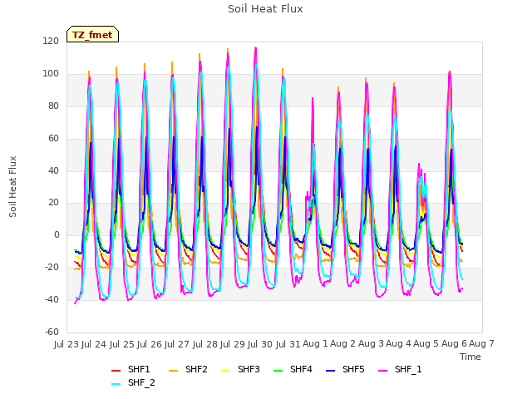Select the SHF5 legend entry
This screenshot has width=532, height=399.
(345, 369)
